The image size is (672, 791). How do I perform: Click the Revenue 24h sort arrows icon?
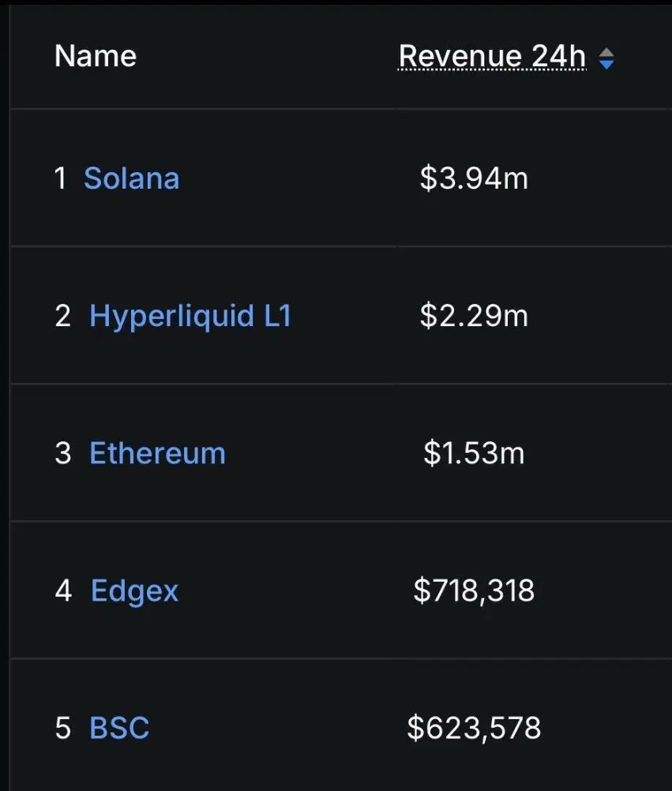click(606, 58)
